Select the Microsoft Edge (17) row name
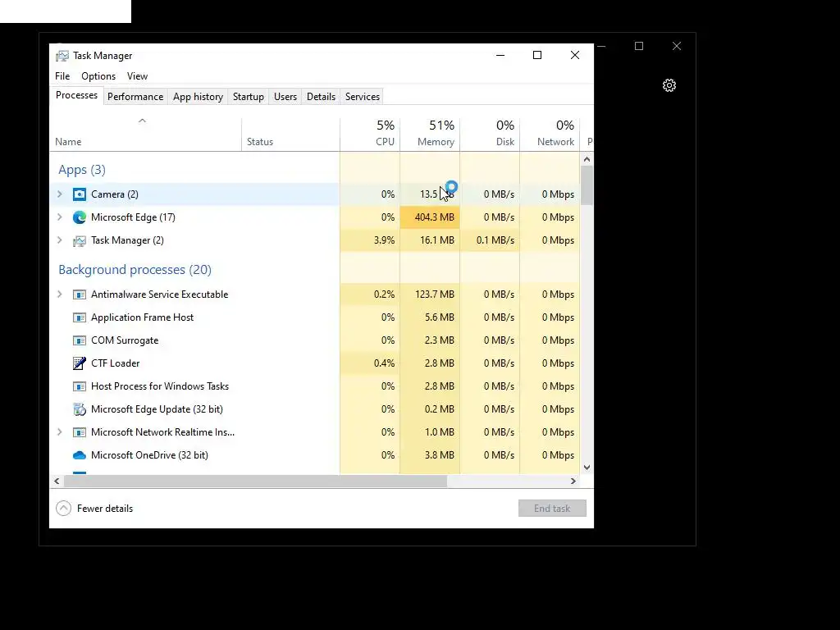Image resolution: width=840 pixels, height=630 pixels. coord(133,217)
